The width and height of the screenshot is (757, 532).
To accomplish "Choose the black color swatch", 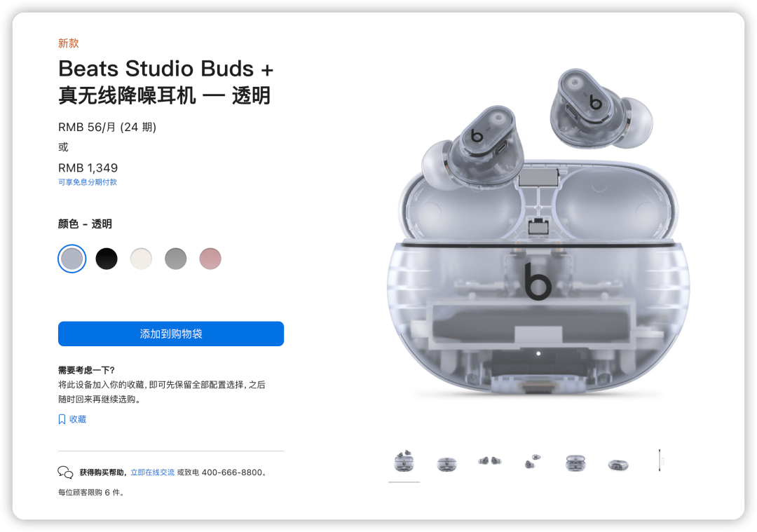I will click(x=107, y=259).
